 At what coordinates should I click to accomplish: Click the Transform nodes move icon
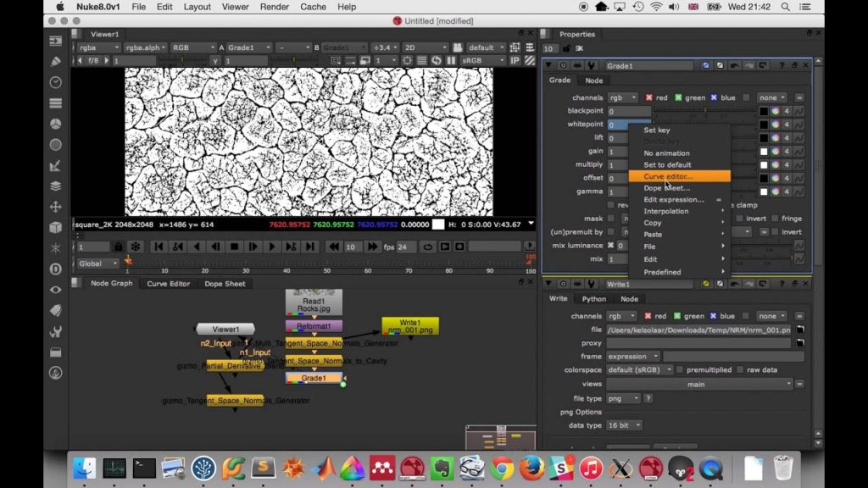[x=56, y=207]
